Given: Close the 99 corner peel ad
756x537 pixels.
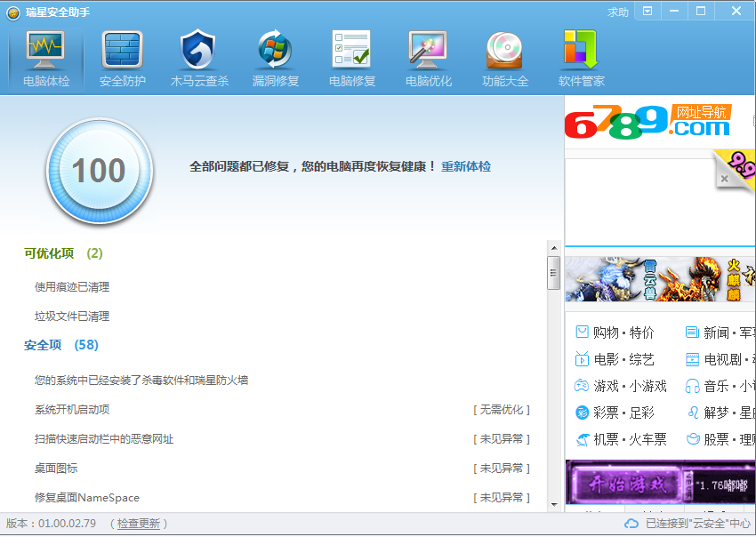Looking at the screenshot, I should (724, 179).
